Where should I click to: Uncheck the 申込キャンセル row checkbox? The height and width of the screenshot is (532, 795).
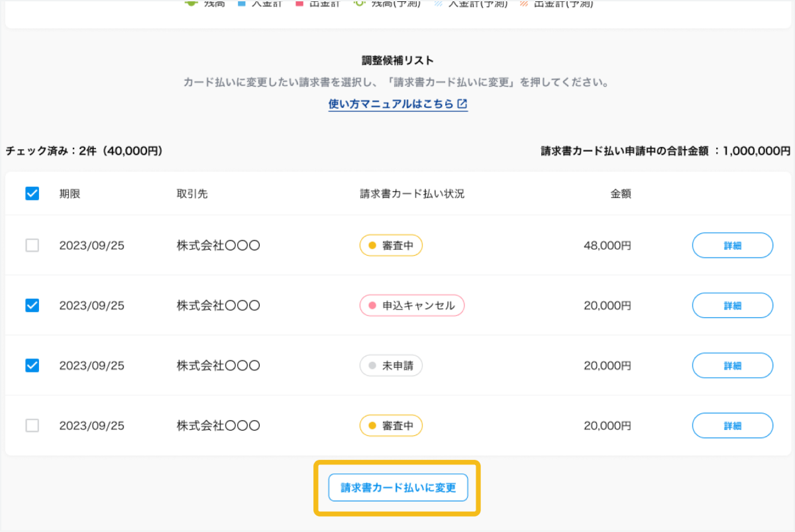(32, 305)
